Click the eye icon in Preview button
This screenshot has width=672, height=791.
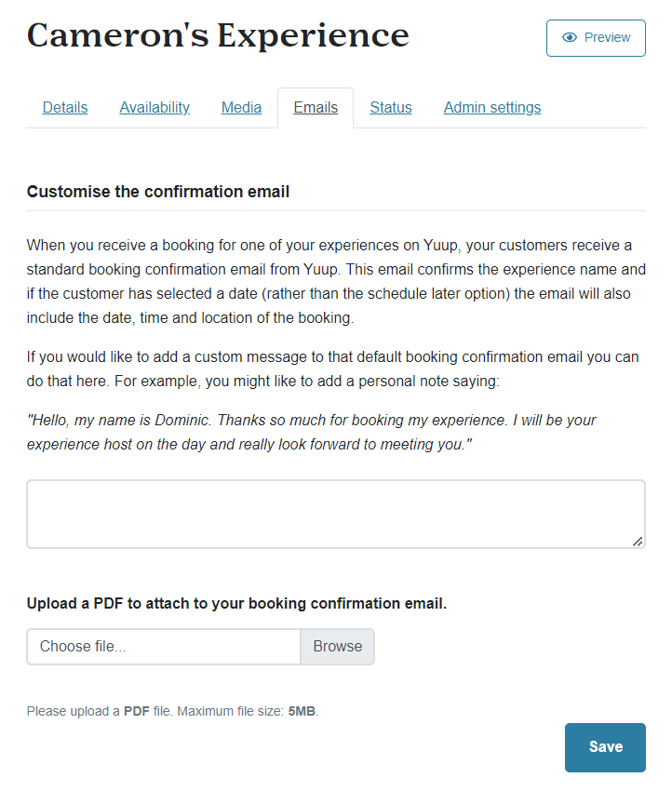point(569,37)
